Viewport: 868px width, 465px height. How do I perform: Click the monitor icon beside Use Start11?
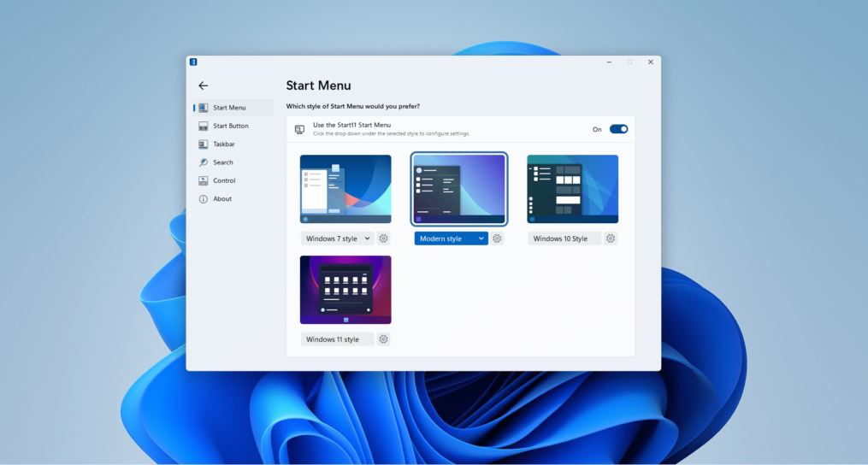pyautogui.click(x=299, y=130)
